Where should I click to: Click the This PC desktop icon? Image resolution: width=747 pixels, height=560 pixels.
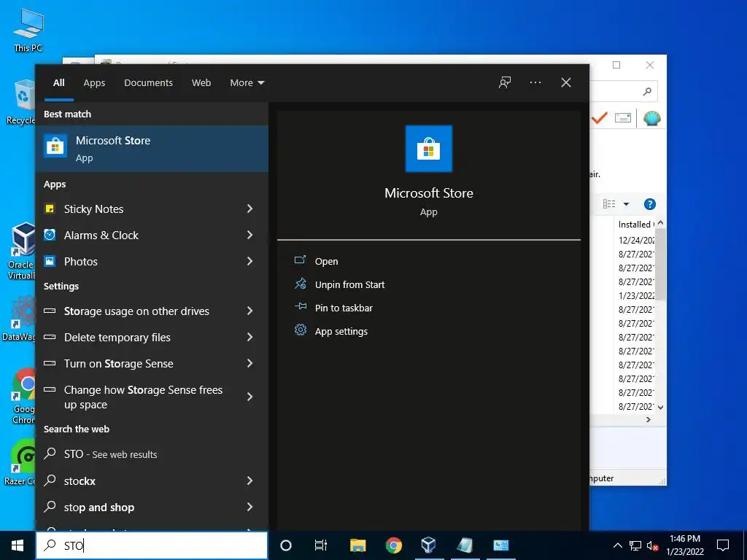coord(28,31)
